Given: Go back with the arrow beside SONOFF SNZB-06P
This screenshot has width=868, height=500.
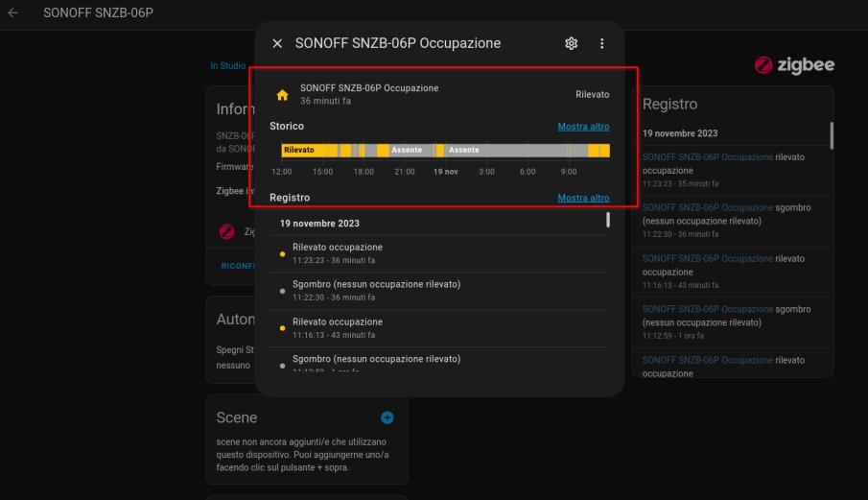Looking at the screenshot, I should click(x=13, y=12).
